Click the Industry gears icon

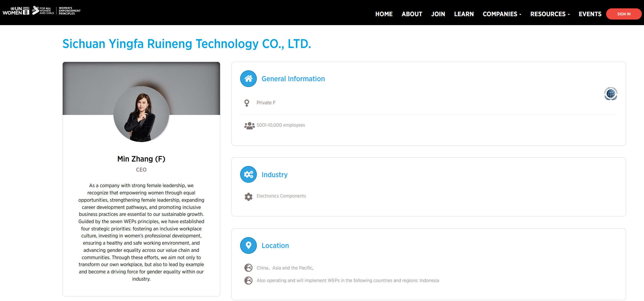pos(248,174)
